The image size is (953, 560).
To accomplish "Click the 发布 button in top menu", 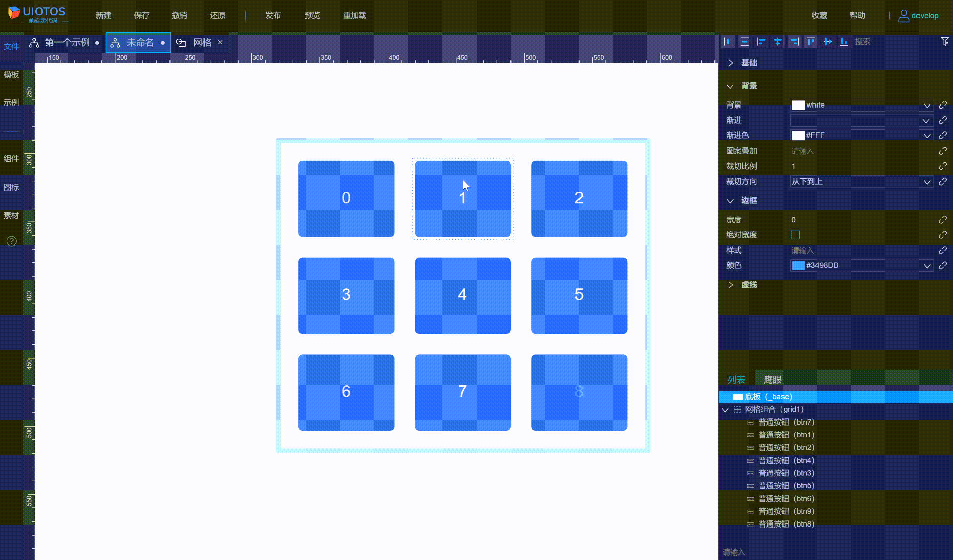I will point(273,15).
